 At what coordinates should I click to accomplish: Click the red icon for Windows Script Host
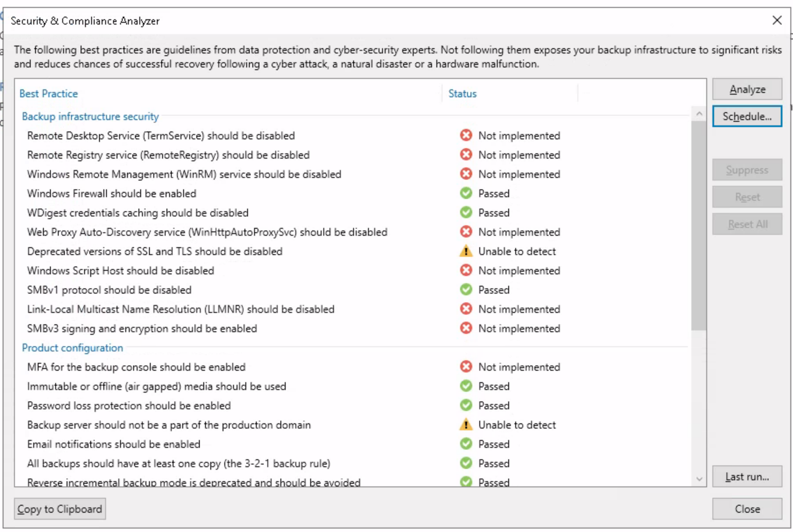[x=466, y=270]
